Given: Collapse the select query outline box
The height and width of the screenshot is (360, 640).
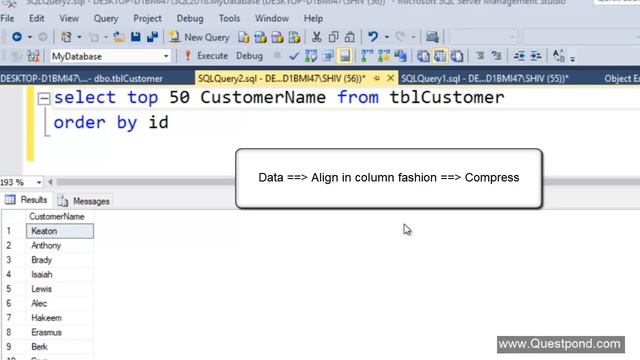Looking at the screenshot, I should (x=44, y=98).
